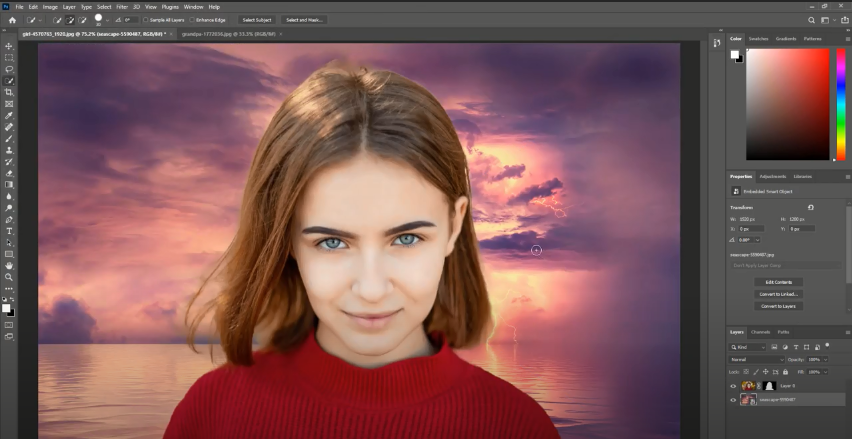The height and width of the screenshot is (439, 852).
Task: Select the Move tool
Action: pyautogui.click(x=9, y=46)
